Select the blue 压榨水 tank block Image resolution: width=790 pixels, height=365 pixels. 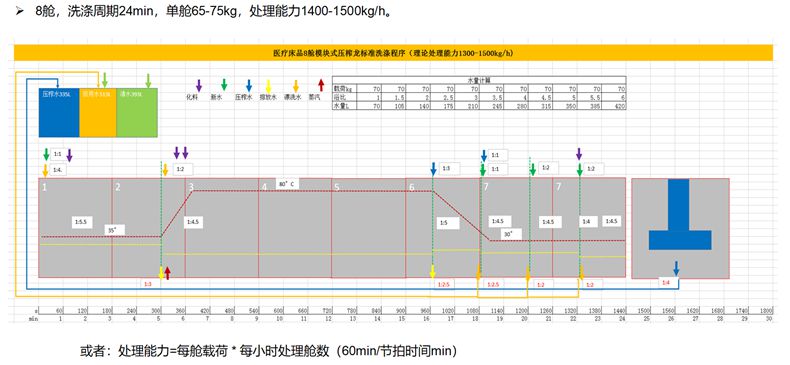coord(59,112)
